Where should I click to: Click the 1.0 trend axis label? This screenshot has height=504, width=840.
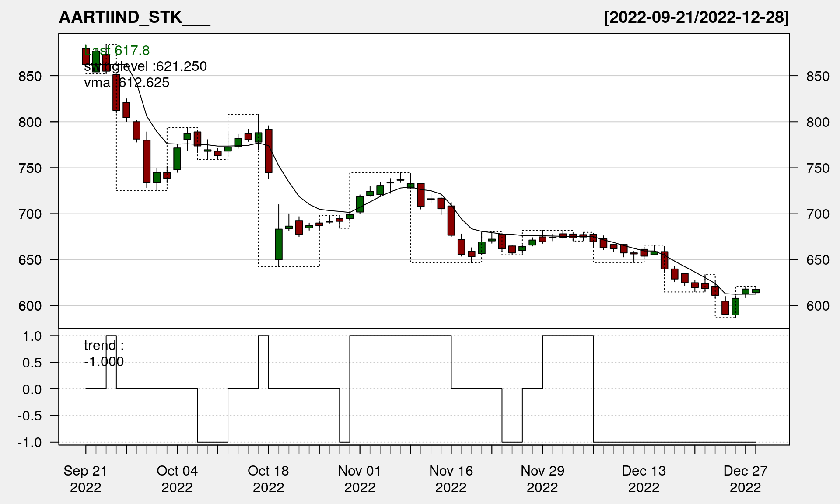32,336
